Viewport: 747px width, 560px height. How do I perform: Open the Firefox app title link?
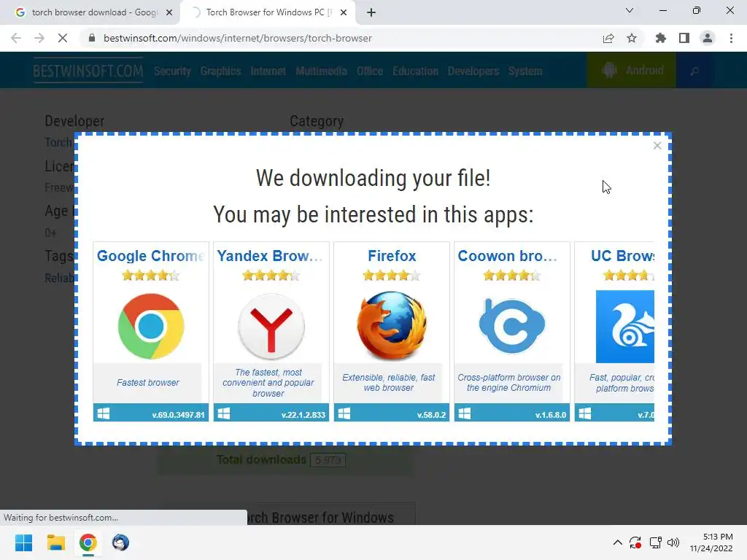click(x=392, y=256)
